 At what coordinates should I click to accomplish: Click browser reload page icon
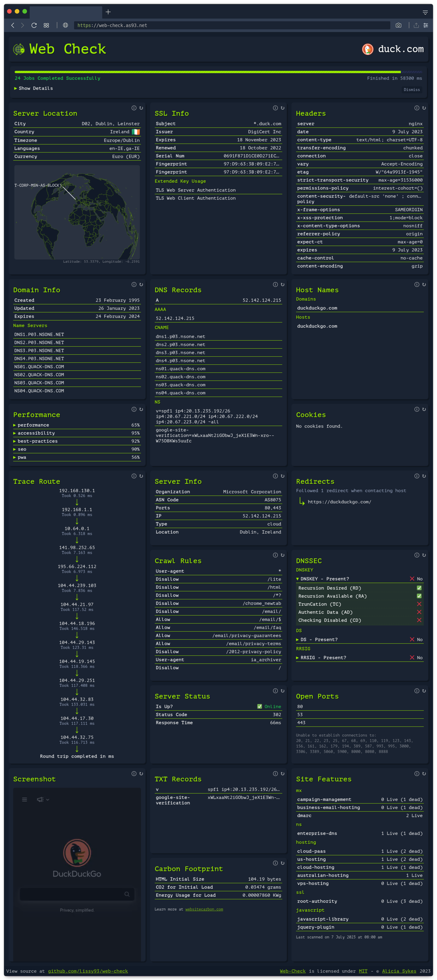34,25
